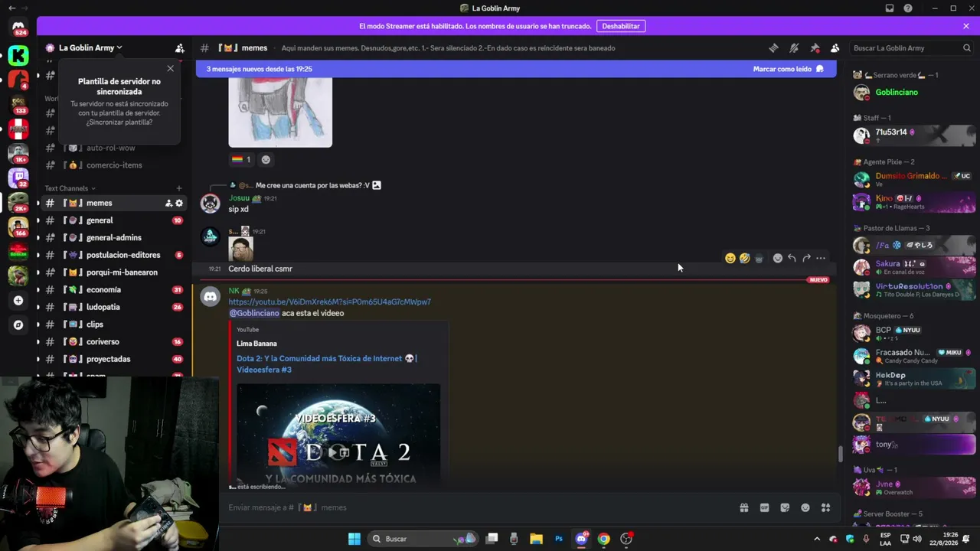Image resolution: width=980 pixels, height=551 pixels.
Task: Create a channel in Text Channels
Action: coord(179,188)
